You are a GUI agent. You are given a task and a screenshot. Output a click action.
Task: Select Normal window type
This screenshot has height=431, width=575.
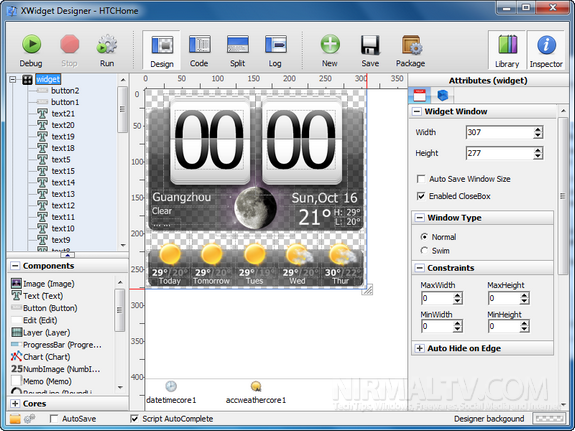(424, 237)
